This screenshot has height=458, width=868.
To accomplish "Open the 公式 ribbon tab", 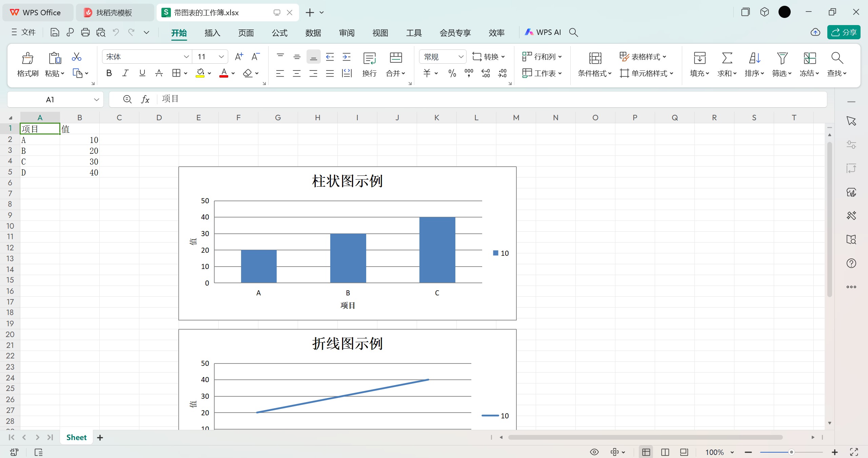I will (279, 33).
